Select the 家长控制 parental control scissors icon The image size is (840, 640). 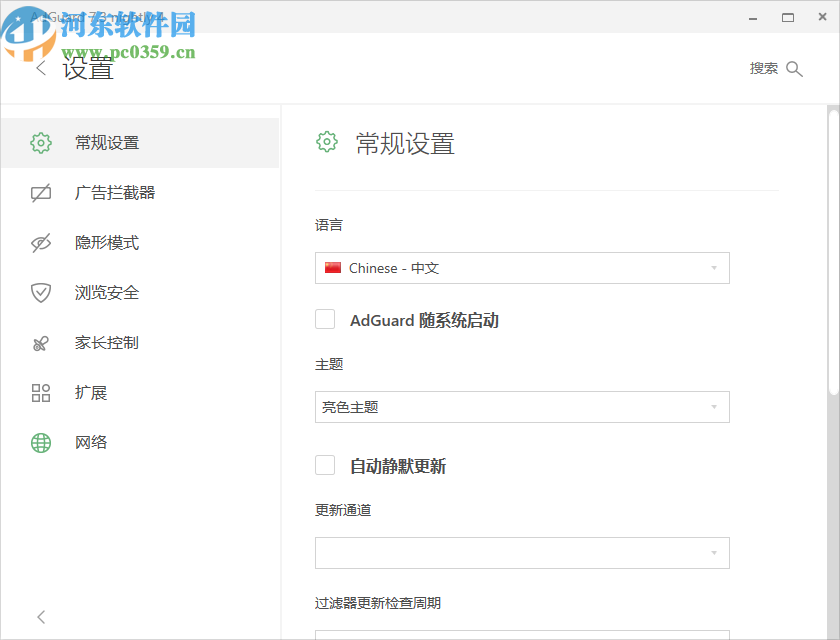(40, 342)
